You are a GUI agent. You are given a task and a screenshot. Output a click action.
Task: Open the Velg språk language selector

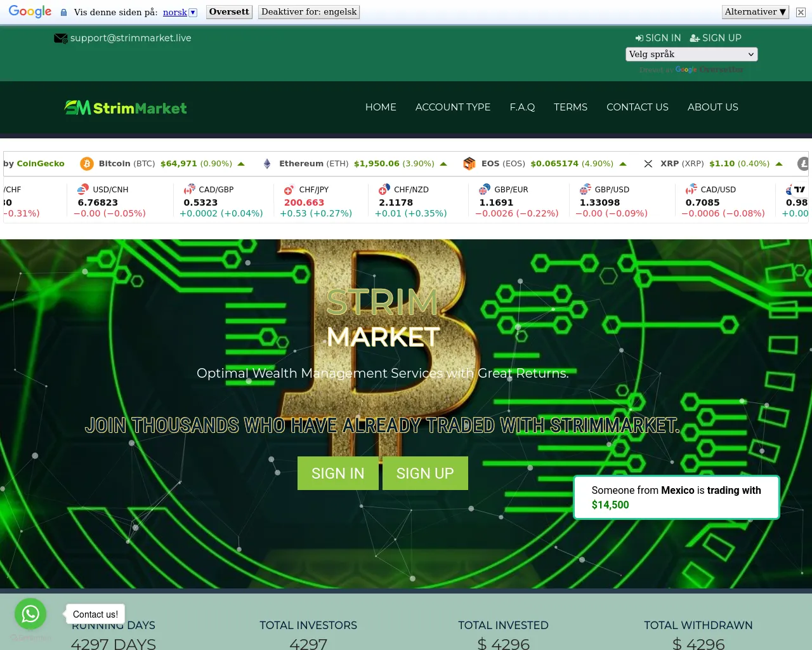pos(691,54)
